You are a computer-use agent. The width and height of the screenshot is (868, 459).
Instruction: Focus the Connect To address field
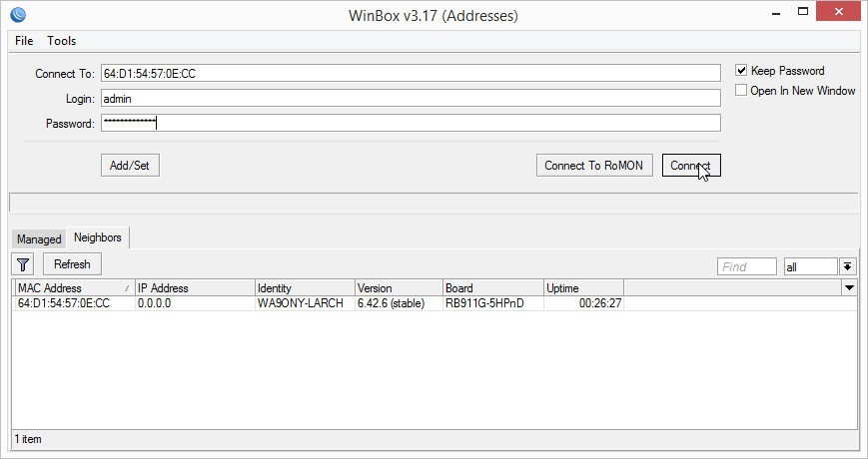[x=411, y=73]
